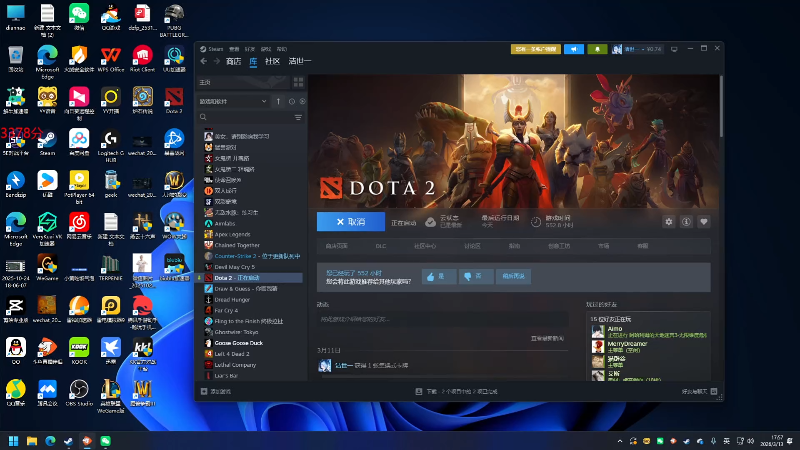This screenshot has width=800, height=450.
Task: Open the KOOK desktop shortcut
Action: coord(79,351)
